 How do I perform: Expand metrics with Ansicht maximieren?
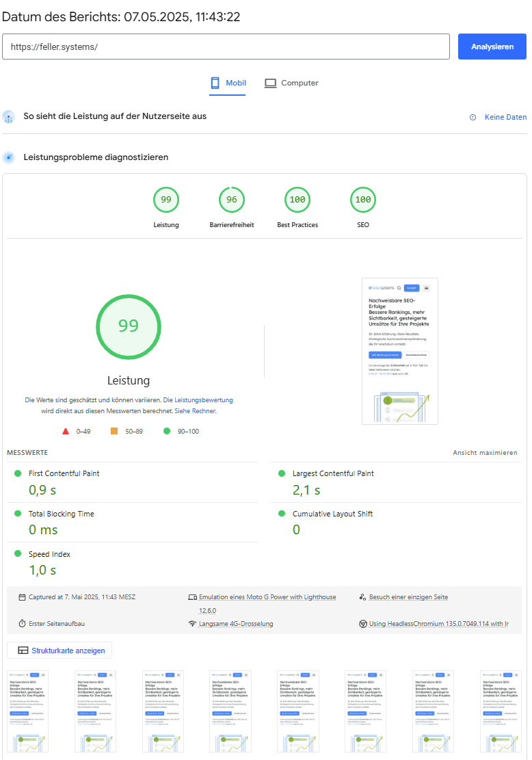485,453
